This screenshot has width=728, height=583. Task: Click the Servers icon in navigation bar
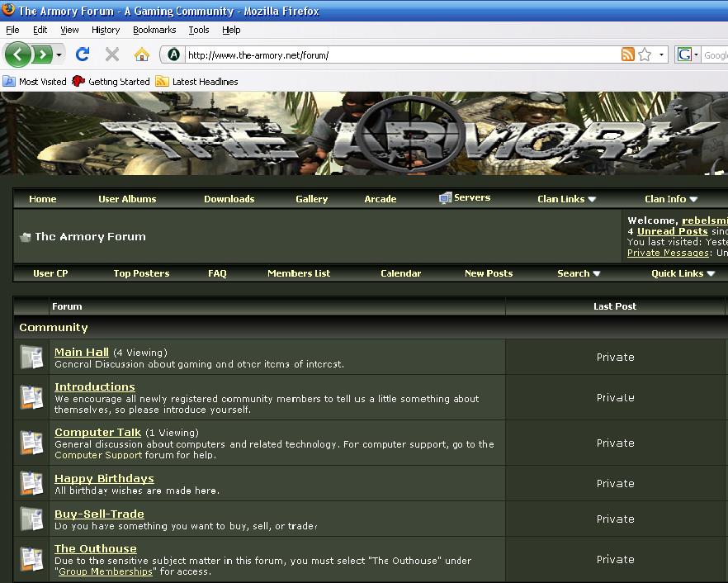(446, 198)
